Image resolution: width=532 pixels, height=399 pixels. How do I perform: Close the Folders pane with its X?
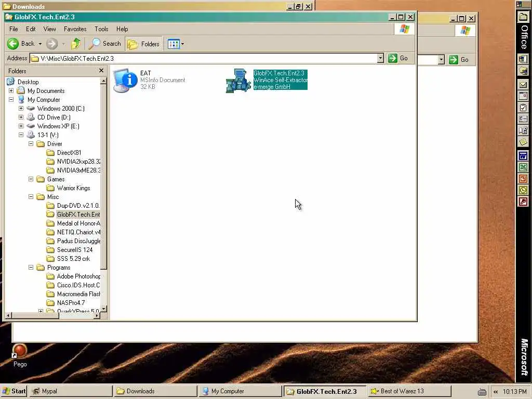point(101,71)
